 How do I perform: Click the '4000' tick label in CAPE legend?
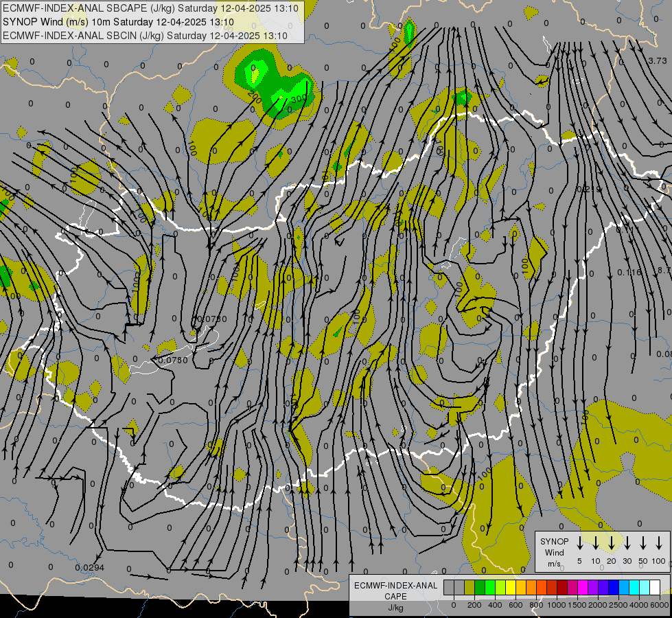pos(639,605)
